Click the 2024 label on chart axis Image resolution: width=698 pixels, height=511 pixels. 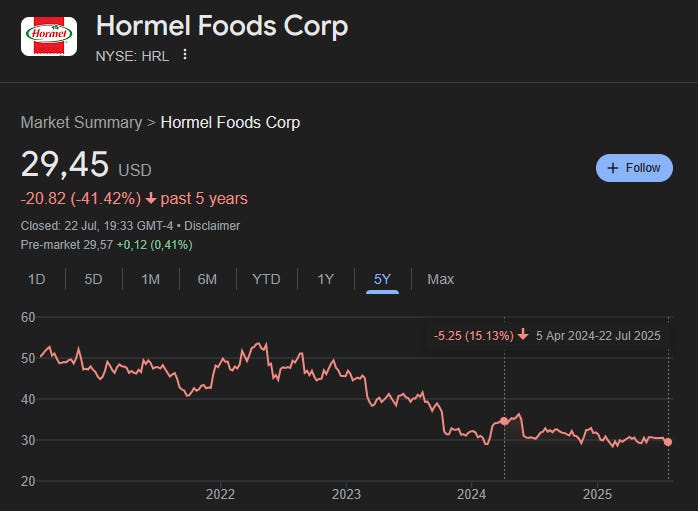tap(471, 494)
